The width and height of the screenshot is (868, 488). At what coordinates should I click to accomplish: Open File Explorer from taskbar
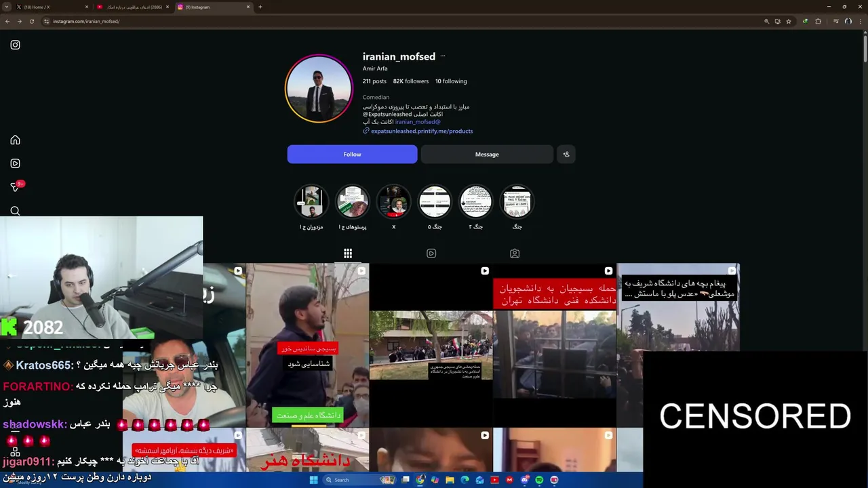tap(450, 480)
